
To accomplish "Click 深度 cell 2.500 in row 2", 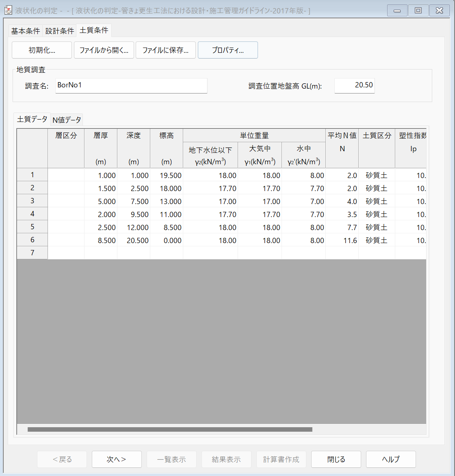I will (x=134, y=188).
